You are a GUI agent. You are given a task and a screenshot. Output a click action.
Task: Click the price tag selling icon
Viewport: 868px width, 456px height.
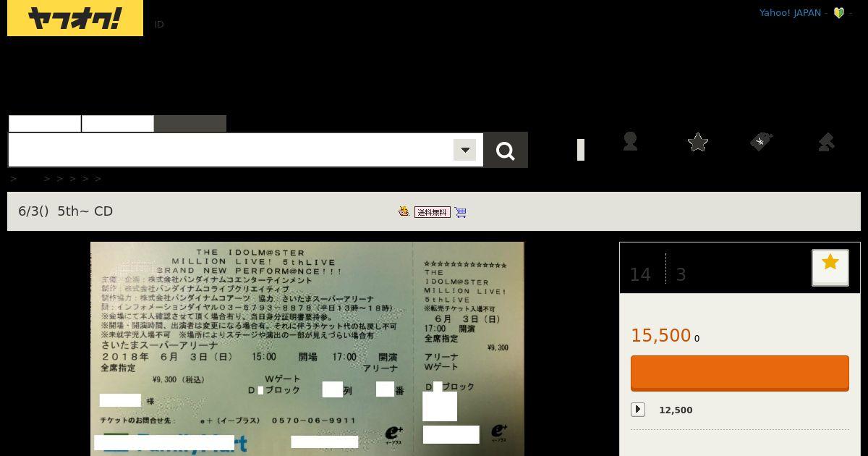[762, 142]
